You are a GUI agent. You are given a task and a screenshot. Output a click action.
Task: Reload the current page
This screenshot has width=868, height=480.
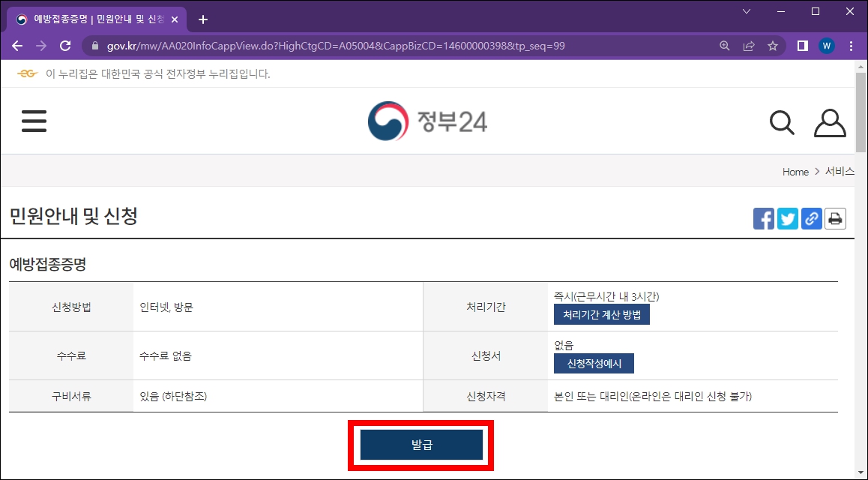coord(64,45)
